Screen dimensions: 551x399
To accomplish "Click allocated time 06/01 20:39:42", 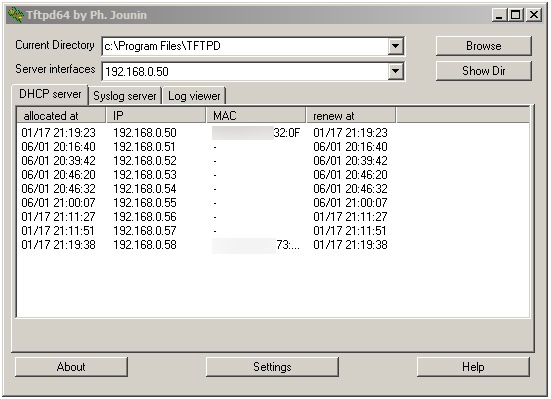I will click(x=58, y=161).
